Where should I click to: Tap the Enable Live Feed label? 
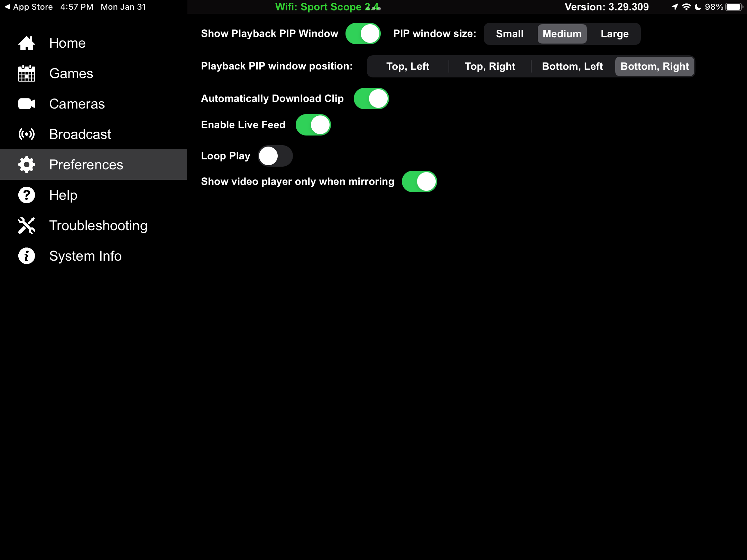243,125
